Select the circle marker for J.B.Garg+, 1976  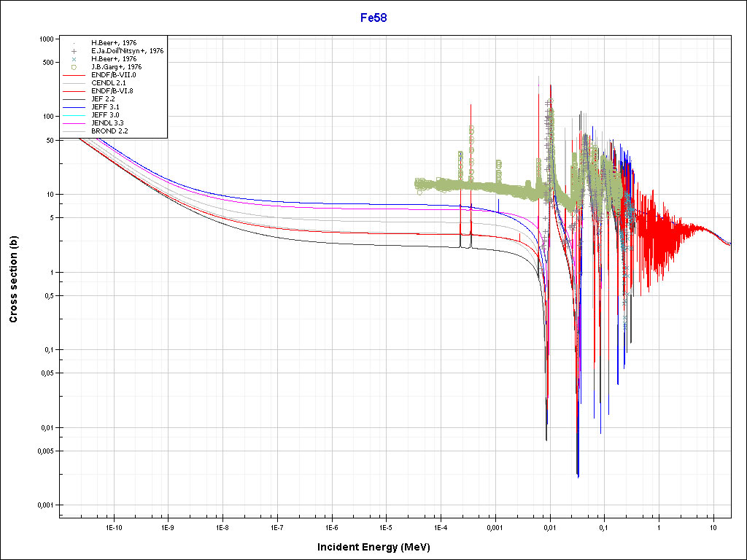[x=74, y=67]
